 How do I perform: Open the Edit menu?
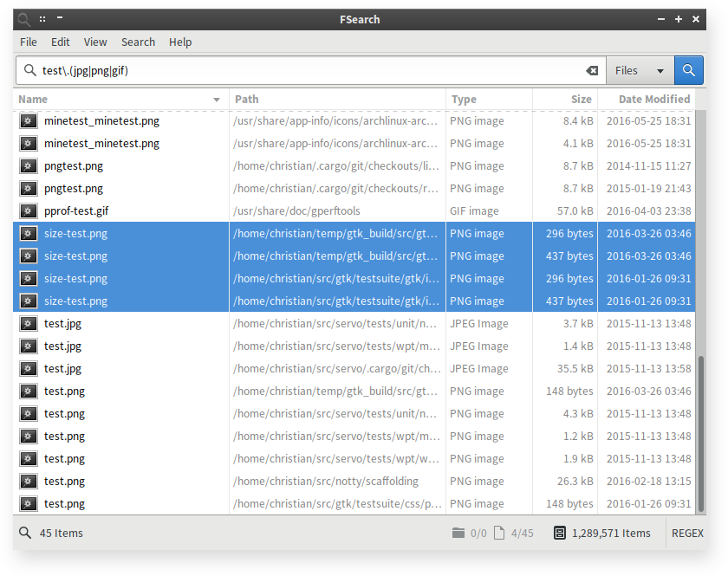click(61, 42)
